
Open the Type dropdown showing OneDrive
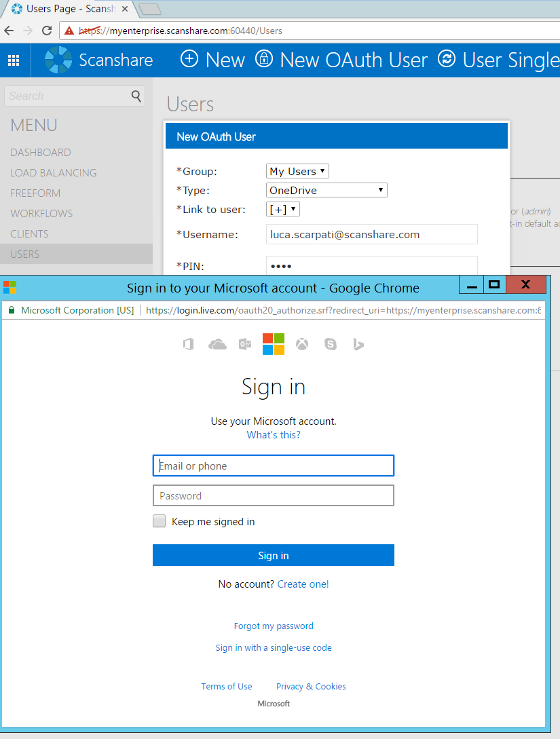point(326,190)
